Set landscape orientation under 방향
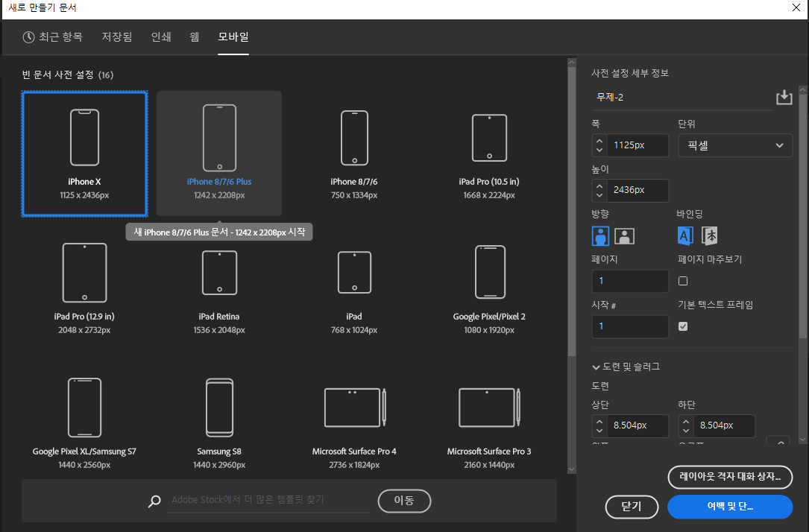Viewport: 809px width, 532px height. tap(624, 236)
